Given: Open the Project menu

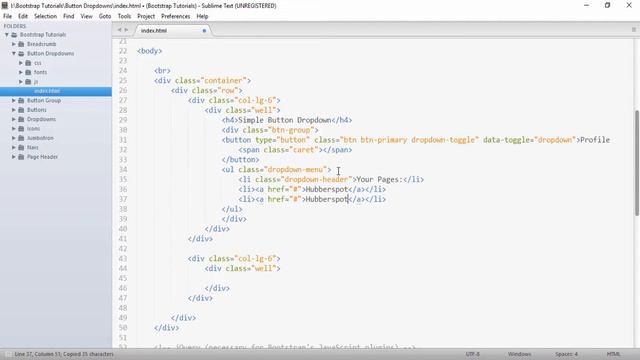Looking at the screenshot, I should coord(146,16).
